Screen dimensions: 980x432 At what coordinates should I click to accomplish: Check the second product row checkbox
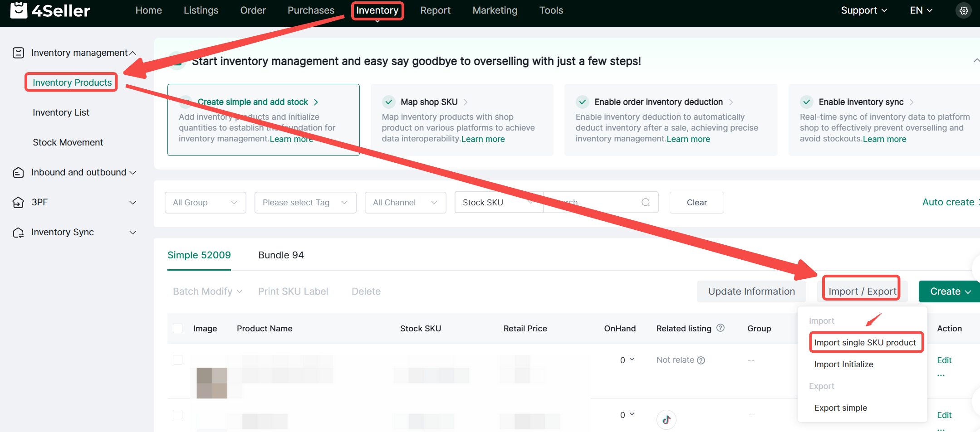click(178, 415)
